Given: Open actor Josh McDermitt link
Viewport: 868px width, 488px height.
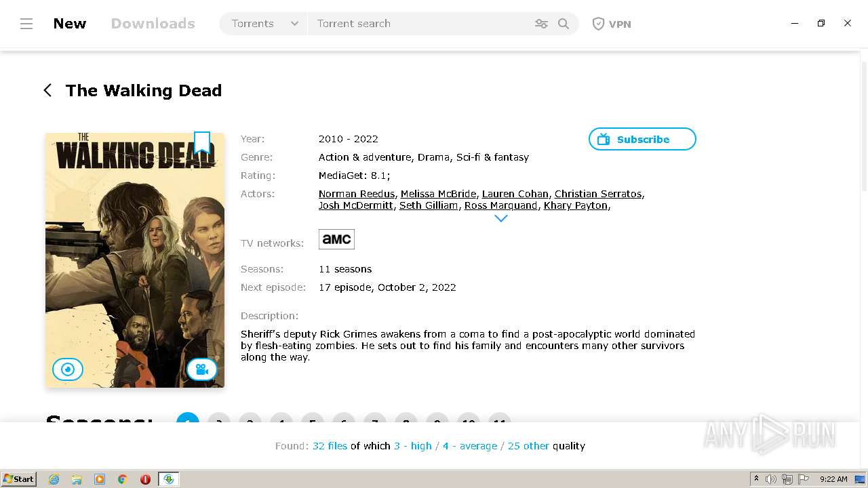Looking at the screenshot, I should pos(356,205).
